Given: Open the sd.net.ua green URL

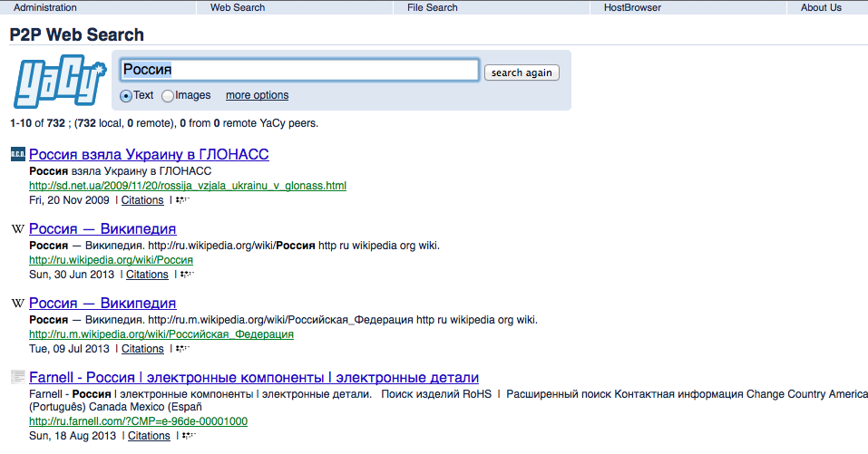Looking at the screenshot, I should 188,186.
